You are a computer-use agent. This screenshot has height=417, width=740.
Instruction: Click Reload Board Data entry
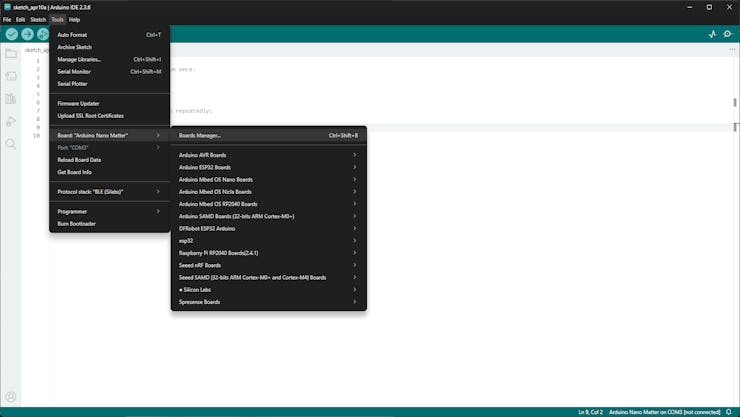[x=109, y=160]
